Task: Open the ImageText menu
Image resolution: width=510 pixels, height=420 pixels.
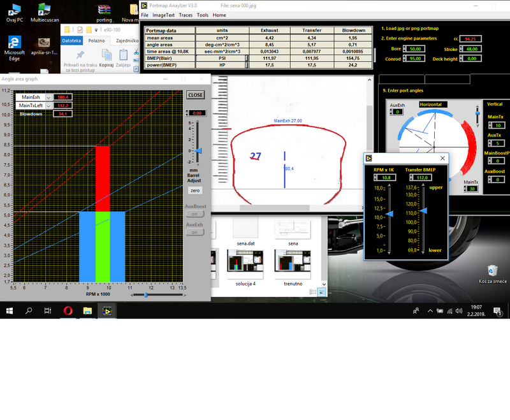Action: tap(163, 15)
